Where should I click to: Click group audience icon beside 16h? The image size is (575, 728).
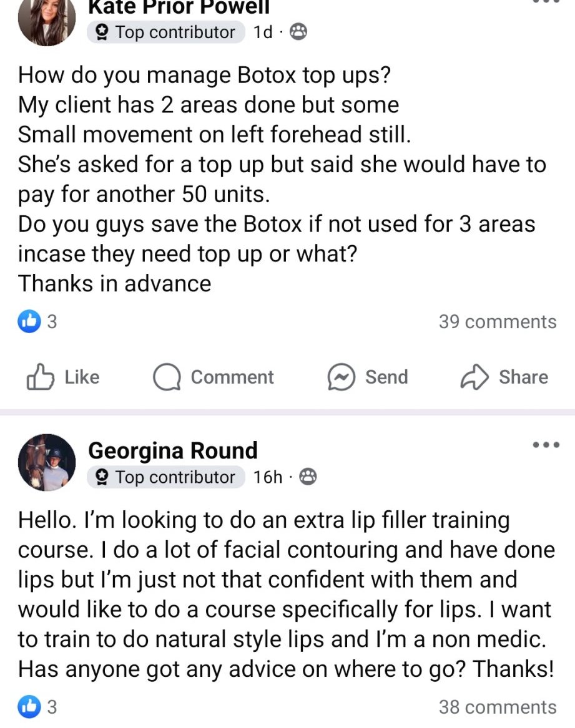(308, 477)
